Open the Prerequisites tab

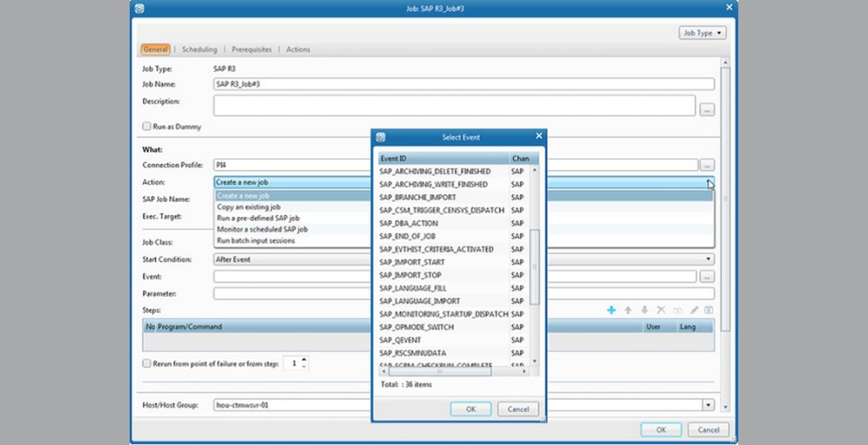pos(252,50)
